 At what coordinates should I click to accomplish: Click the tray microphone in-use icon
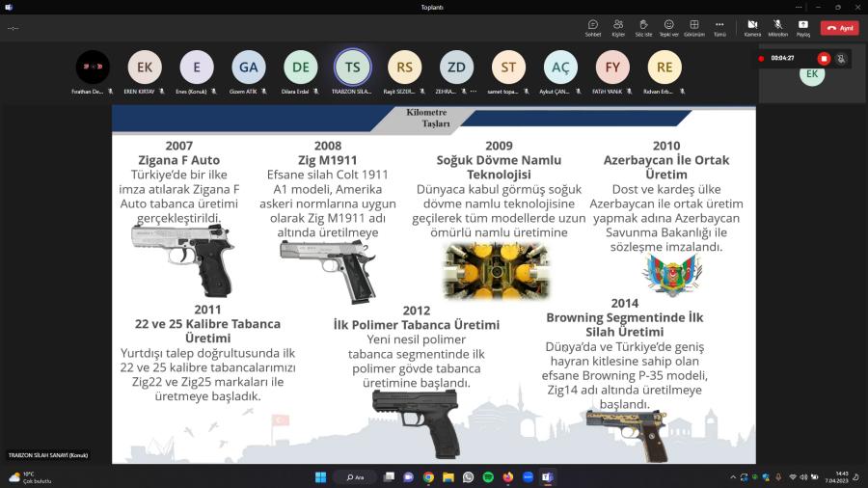[778, 477]
